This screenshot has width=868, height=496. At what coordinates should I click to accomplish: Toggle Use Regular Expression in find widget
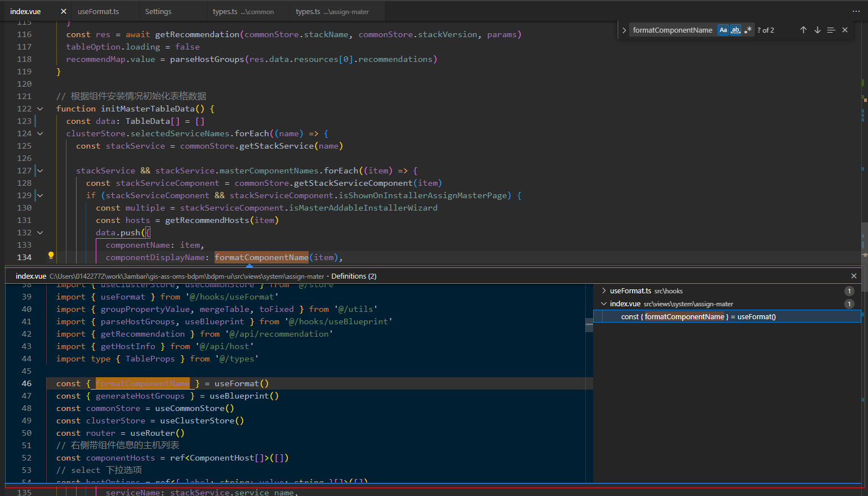(x=748, y=30)
